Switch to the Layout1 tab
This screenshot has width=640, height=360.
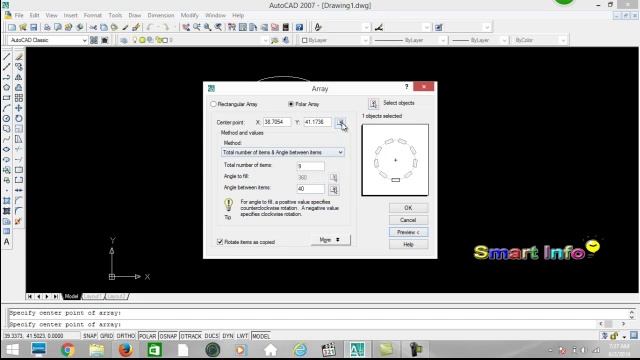coord(93,296)
